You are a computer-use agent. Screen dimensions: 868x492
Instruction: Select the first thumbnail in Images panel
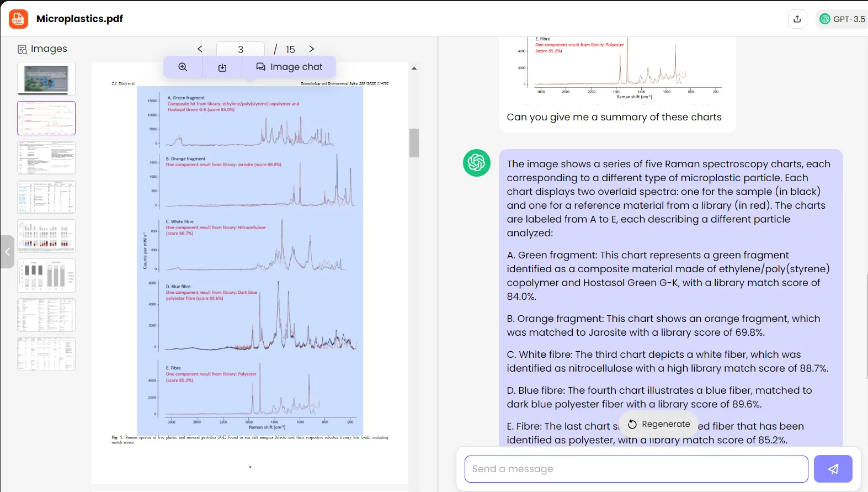point(46,78)
